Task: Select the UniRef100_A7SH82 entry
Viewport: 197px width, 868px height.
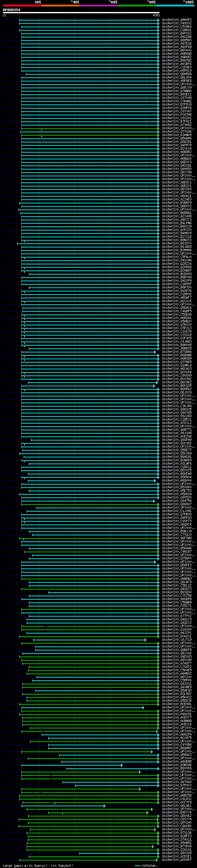Action: 176,125
